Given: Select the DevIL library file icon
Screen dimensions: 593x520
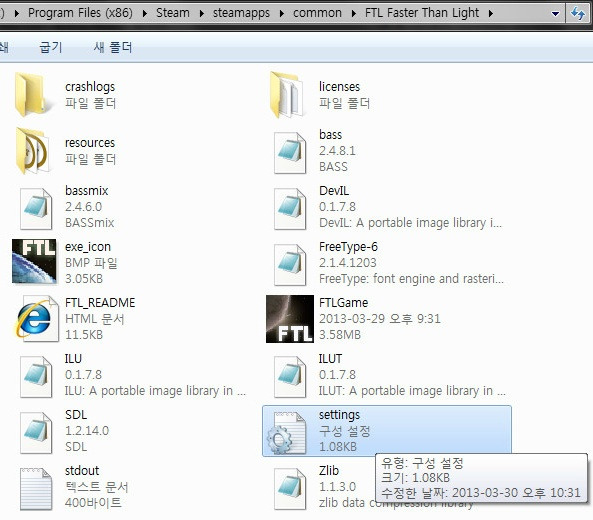Looking at the screenshot, I should pos(290,208).
